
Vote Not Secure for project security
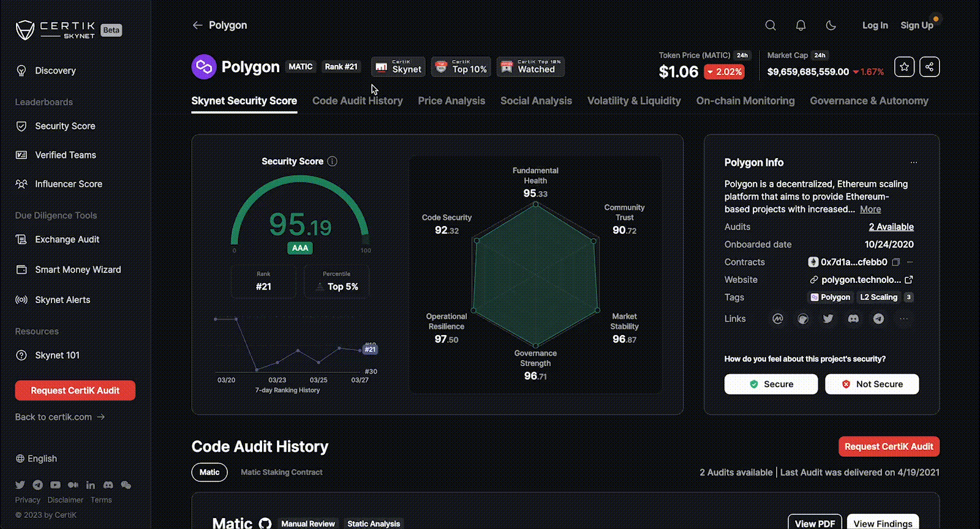pos(872,384)
